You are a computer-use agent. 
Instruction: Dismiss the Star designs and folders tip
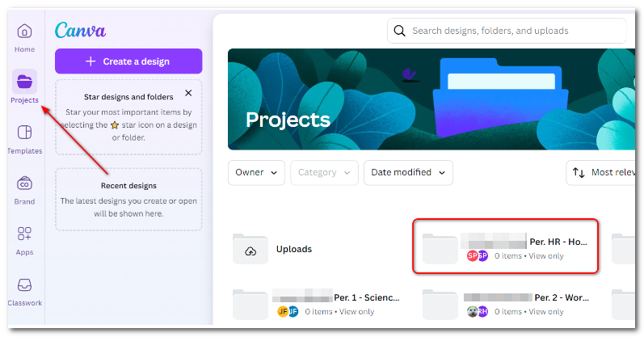click(188, 93)
